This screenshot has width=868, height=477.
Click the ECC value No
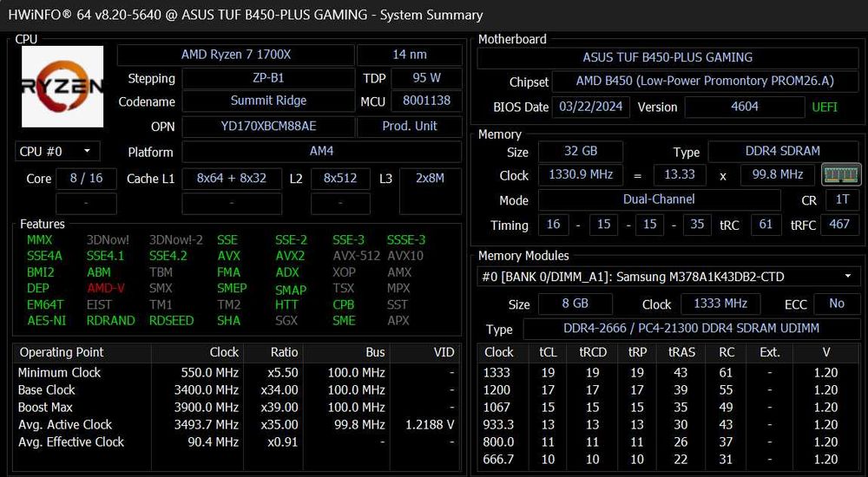pyautogui.click(x=837, y=304)
